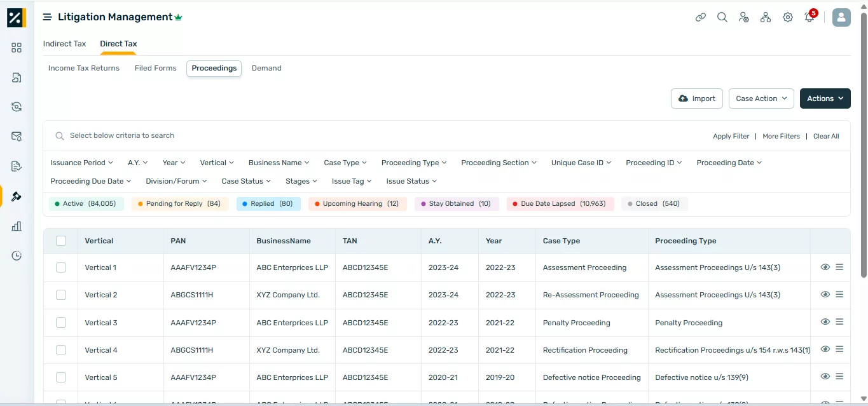Check the Vertical 1 row checkbox

point(61,267)
